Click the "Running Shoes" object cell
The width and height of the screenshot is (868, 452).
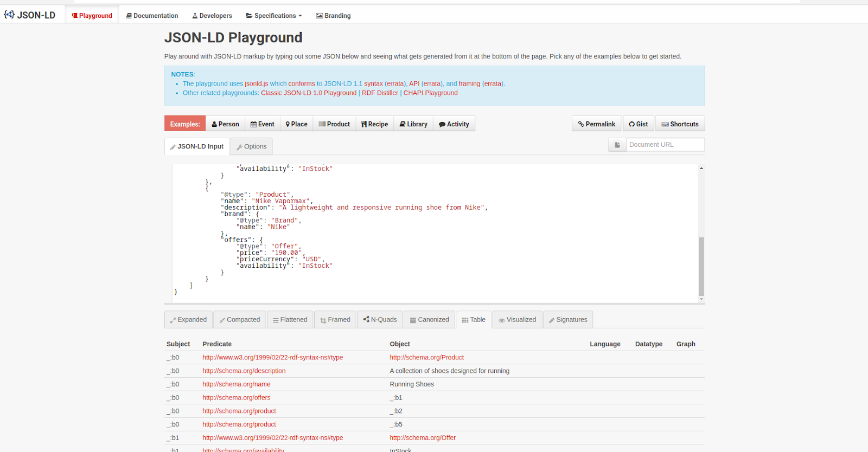tap(412, 384)
